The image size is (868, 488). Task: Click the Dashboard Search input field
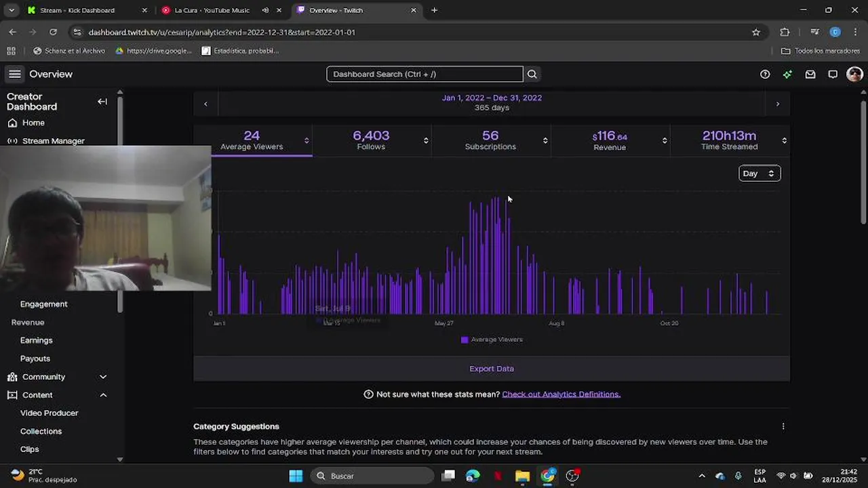click(x=425, y=74)
